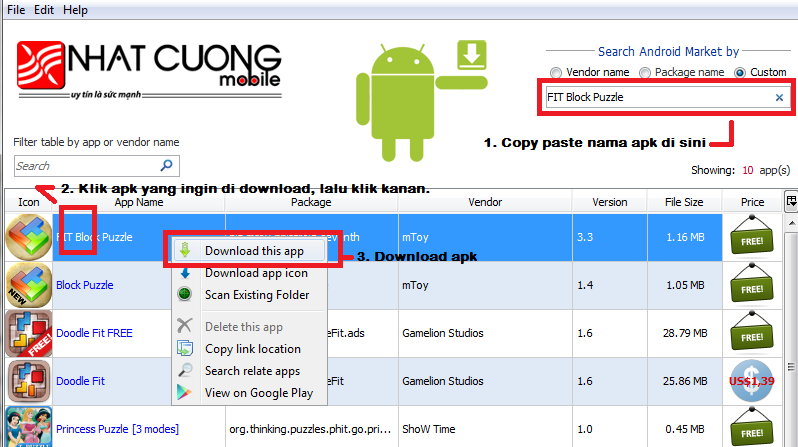Sort by the App Name column header
Image resolution: width=798 pixels, height=447 pixels.
tap(139, 202)
